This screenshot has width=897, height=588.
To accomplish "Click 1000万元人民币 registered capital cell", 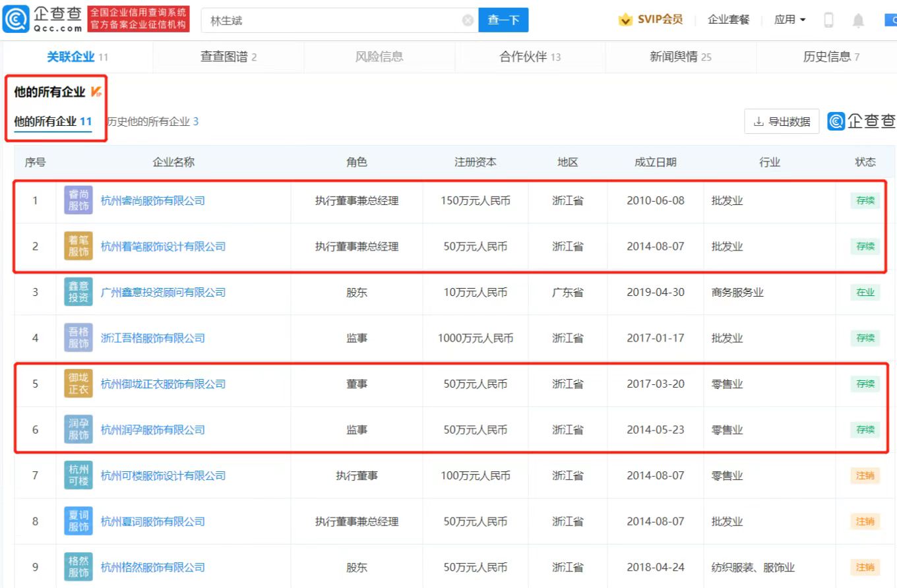I will pos(476,338).
